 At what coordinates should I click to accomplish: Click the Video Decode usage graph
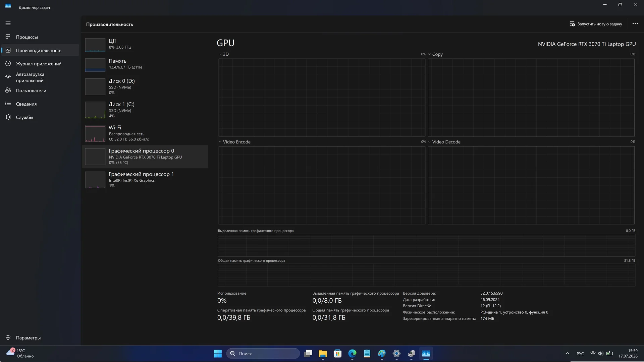(x=531, y=185)
